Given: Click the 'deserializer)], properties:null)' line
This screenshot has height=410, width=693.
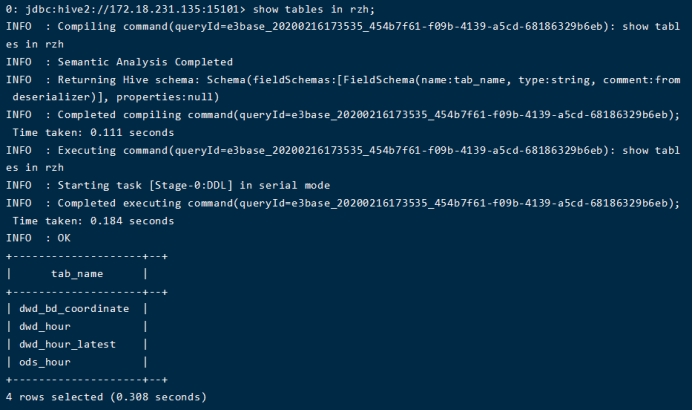Looking at the screenshot, I should 110,97.
